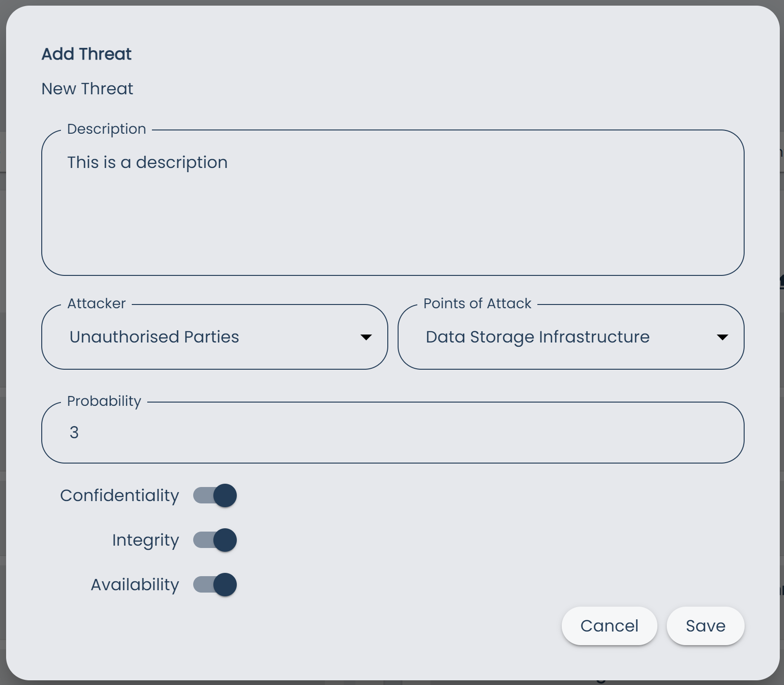The width and height of the screenshot is (784, 685).
Task: Click the Add Threat heading
Action: (x=86, y=53)
